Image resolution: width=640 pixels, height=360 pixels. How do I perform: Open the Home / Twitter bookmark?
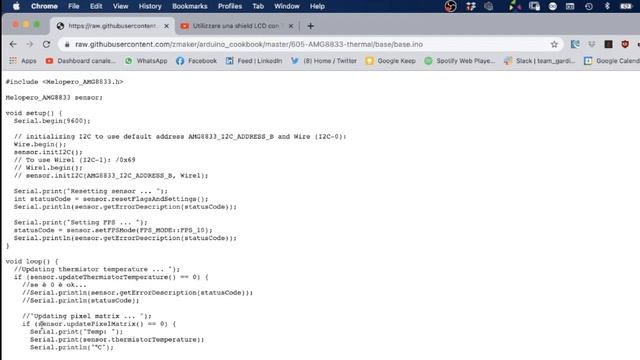[324, 61]
